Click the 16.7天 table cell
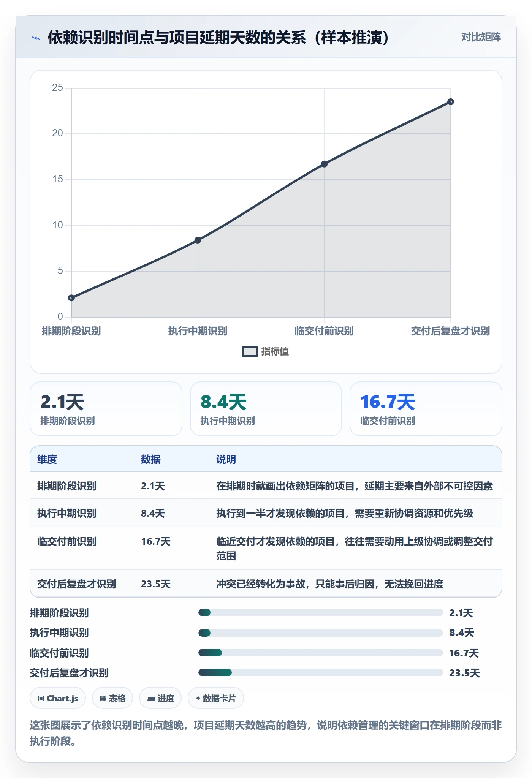532x778 pixels. [156, 541]
